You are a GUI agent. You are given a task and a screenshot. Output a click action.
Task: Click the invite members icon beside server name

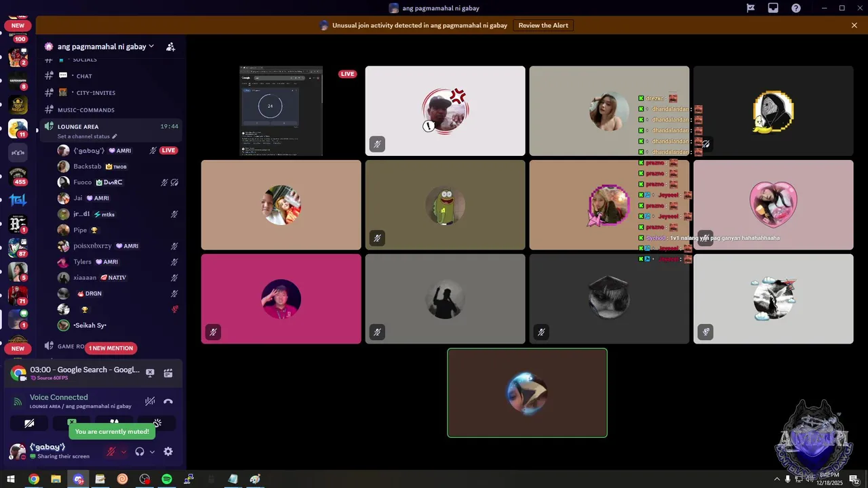coord(171,47)
